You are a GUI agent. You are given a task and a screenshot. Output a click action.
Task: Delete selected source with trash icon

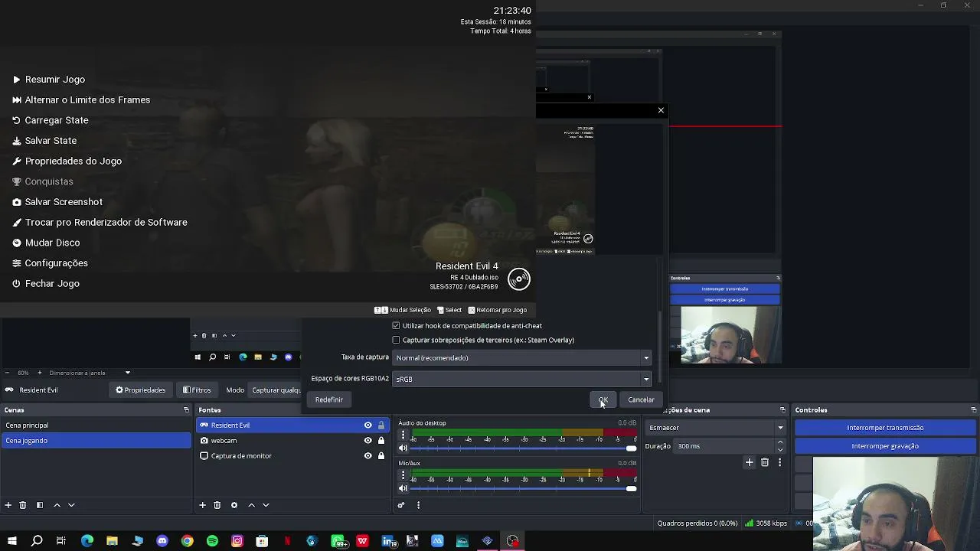coord(217,505)
